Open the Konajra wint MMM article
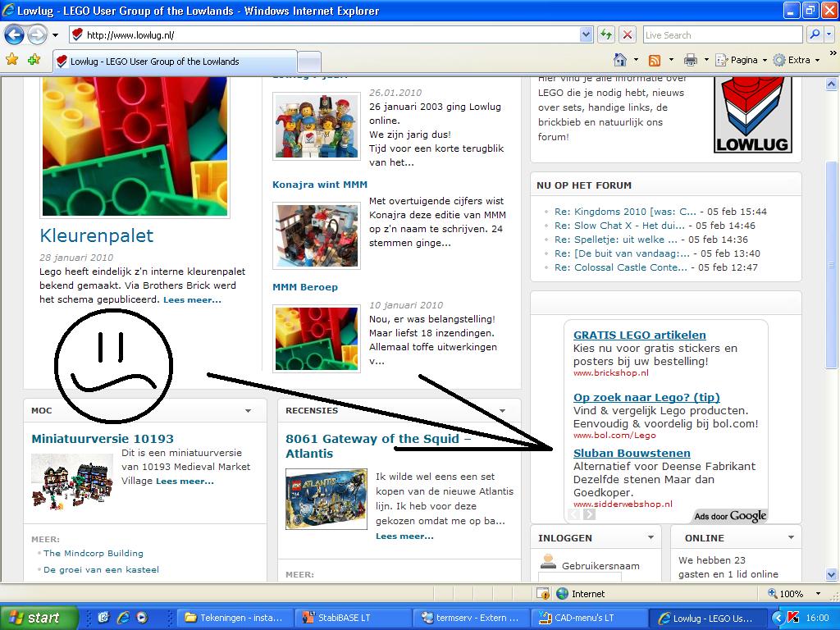Image resolution: width=840 pixels, height=630 pixels. point(320,185)
